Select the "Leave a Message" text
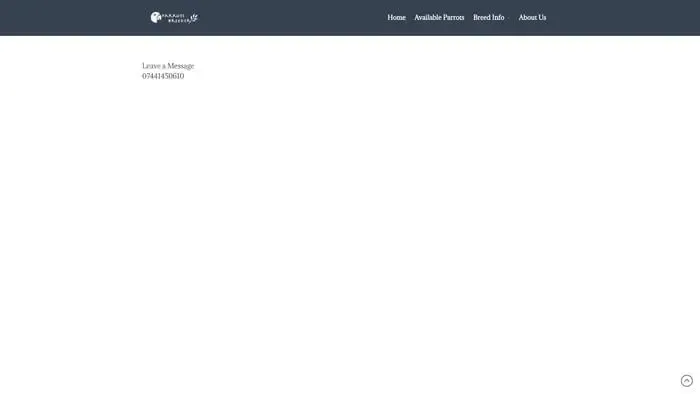The width and height of the screenshot is (700, 394). pos(168,66)
